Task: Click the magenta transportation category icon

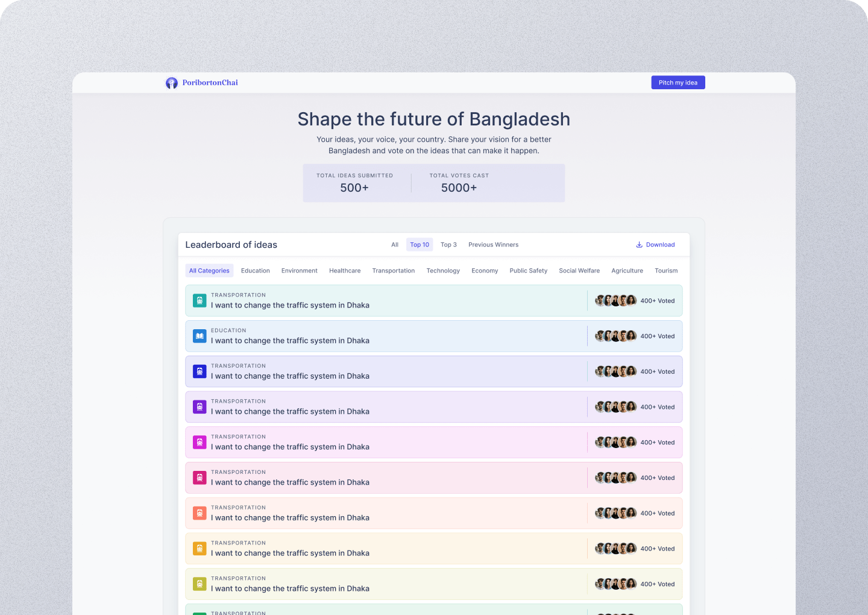Action: tap(200, 443)
